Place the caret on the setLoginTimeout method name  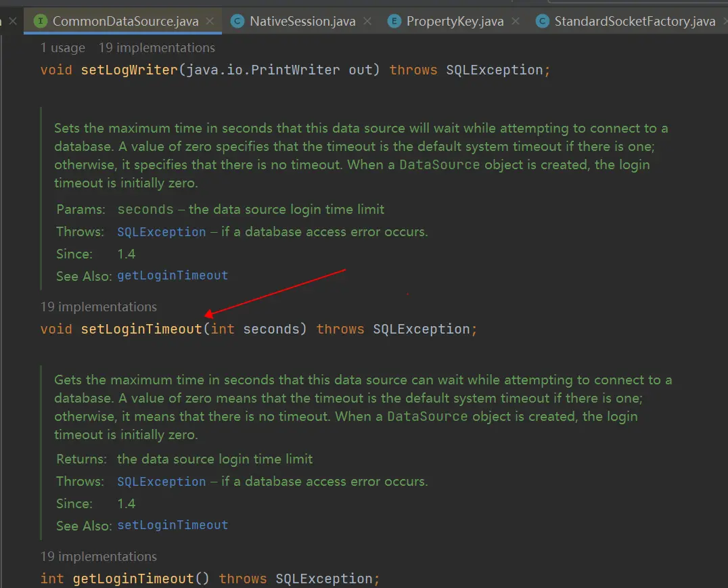(x=141, y=330)
